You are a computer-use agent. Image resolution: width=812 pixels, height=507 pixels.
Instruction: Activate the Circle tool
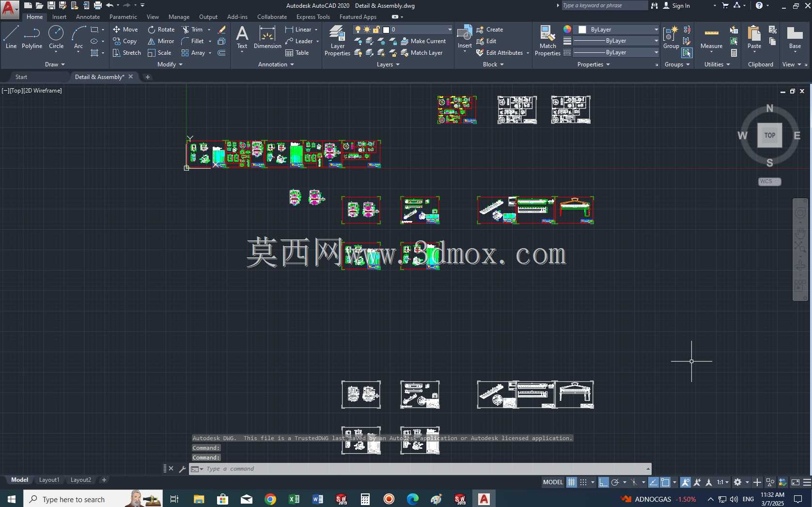pyautogui.click(x=56, y=38)
